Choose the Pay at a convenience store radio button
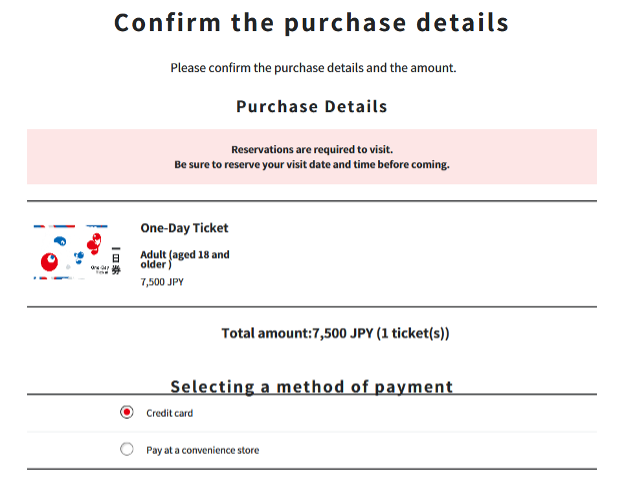This screenshot has height=480, width=624. [x=127, y=449]
